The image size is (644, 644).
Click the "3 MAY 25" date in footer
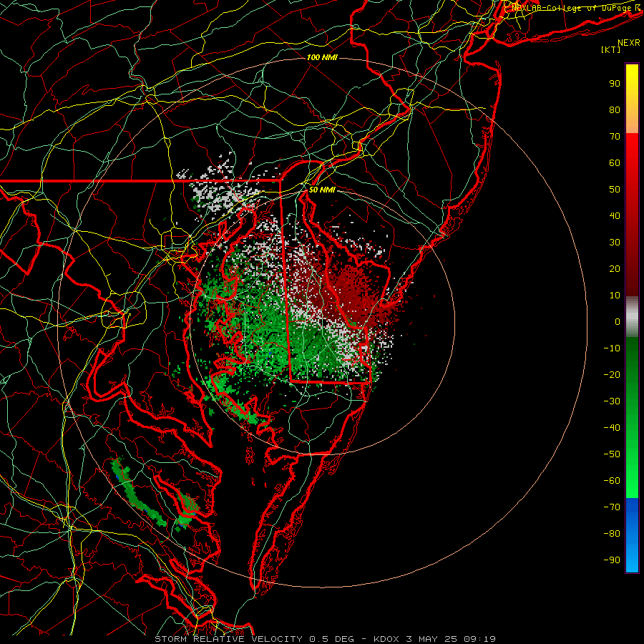pos(431,639)
